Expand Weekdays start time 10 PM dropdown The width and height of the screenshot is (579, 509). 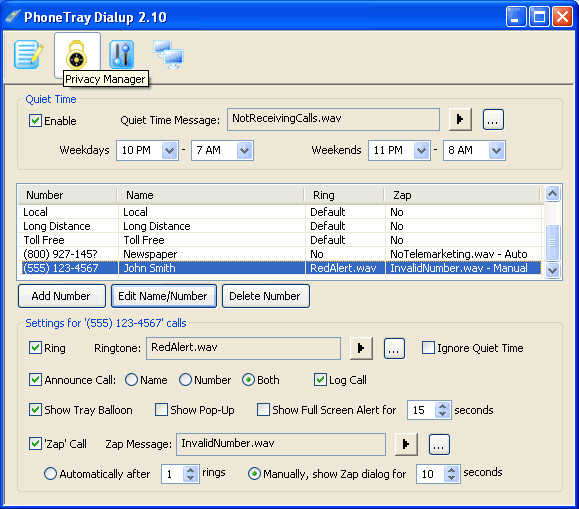(x=169, y=150)
